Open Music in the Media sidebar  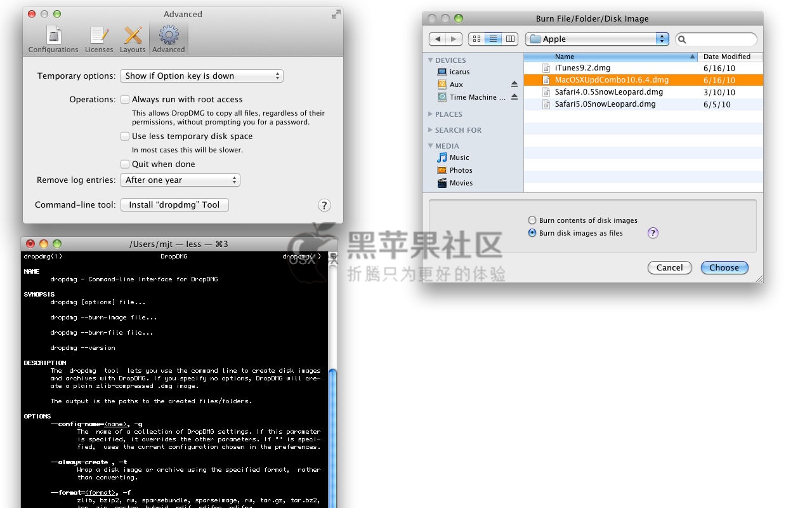pos(454,157)
